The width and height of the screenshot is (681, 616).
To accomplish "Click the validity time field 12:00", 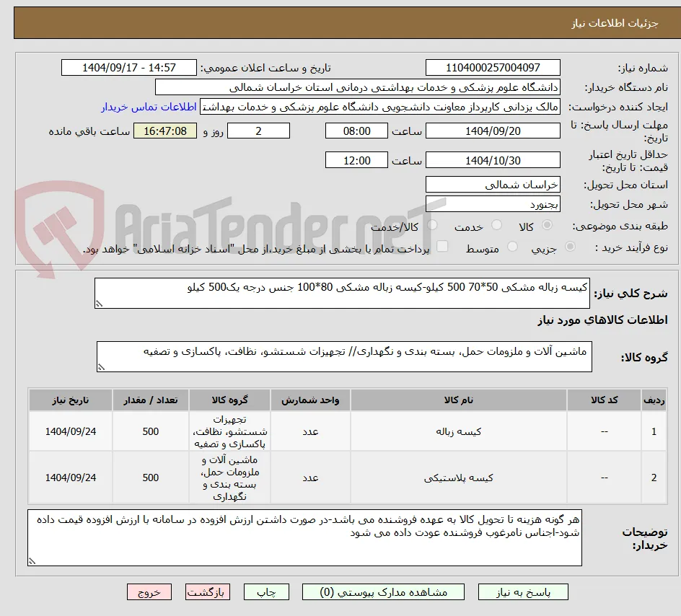I will point(356,160).
